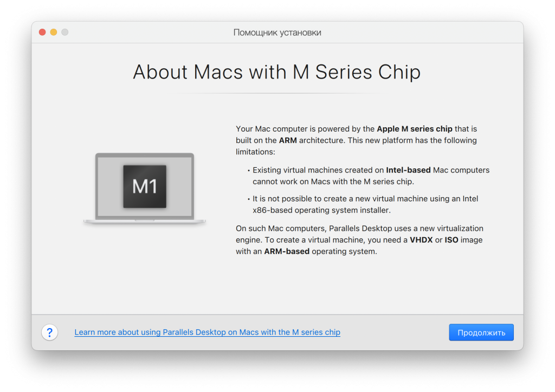
Task: Click the gray disabled zoom window button
Action: [65, 32]
